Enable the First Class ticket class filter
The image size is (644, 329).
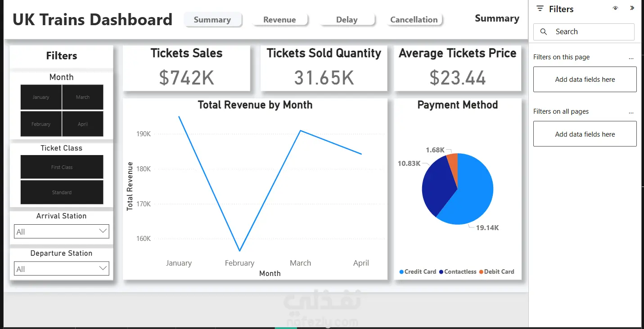click(62, 167)
